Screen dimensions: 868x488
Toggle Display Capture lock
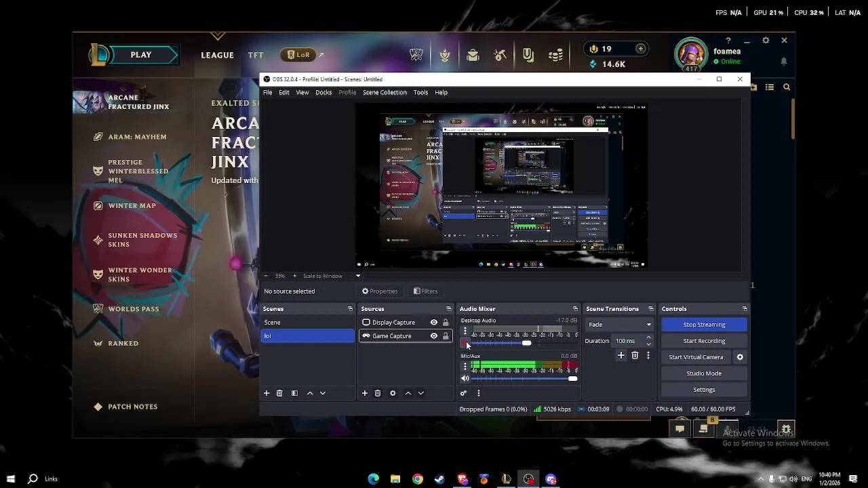point(446,323)
